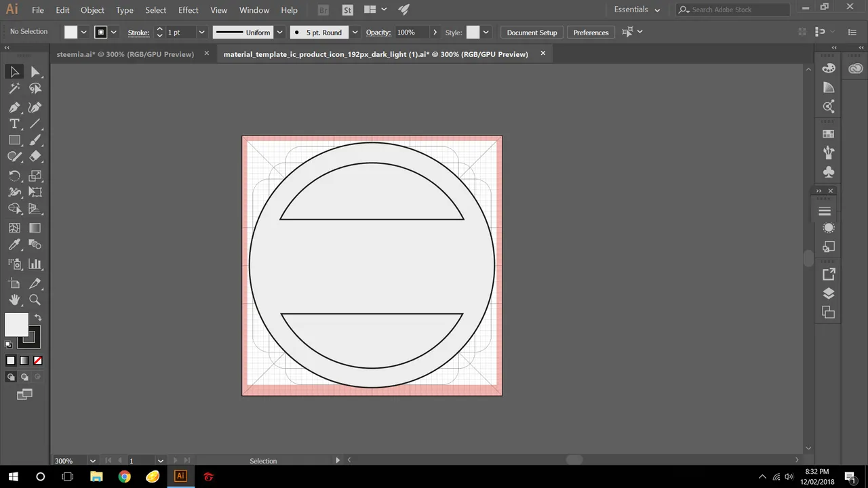The image size is (868, 488).
Task: Swap fill and stroke colors
Action: pyautogui.click(x=38, y=317)
